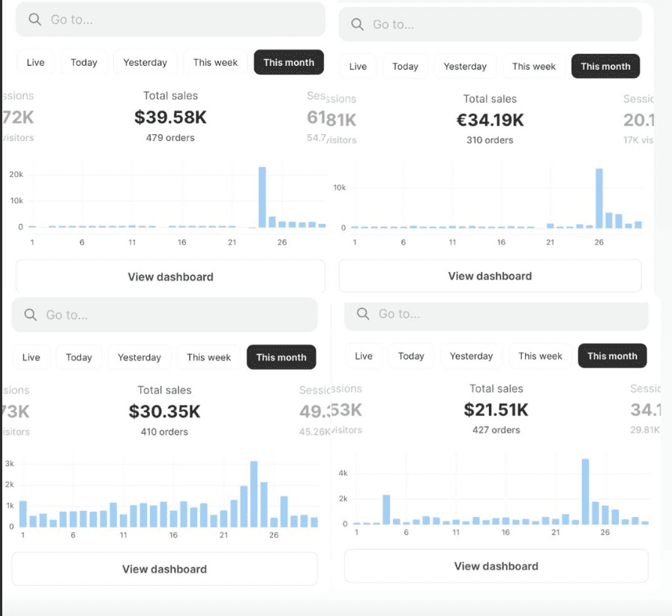
Task: Switch to This month in the €34.19K panel
Action: tap(605, 67)
